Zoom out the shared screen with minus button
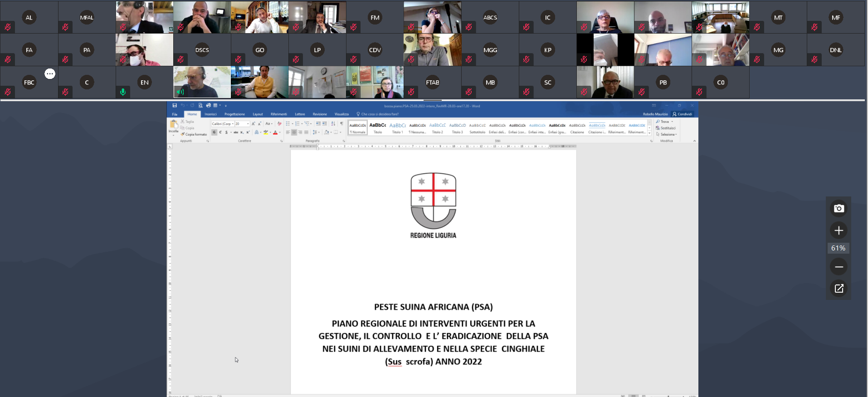Screen dimensions: 868x397 click(839, 267)
